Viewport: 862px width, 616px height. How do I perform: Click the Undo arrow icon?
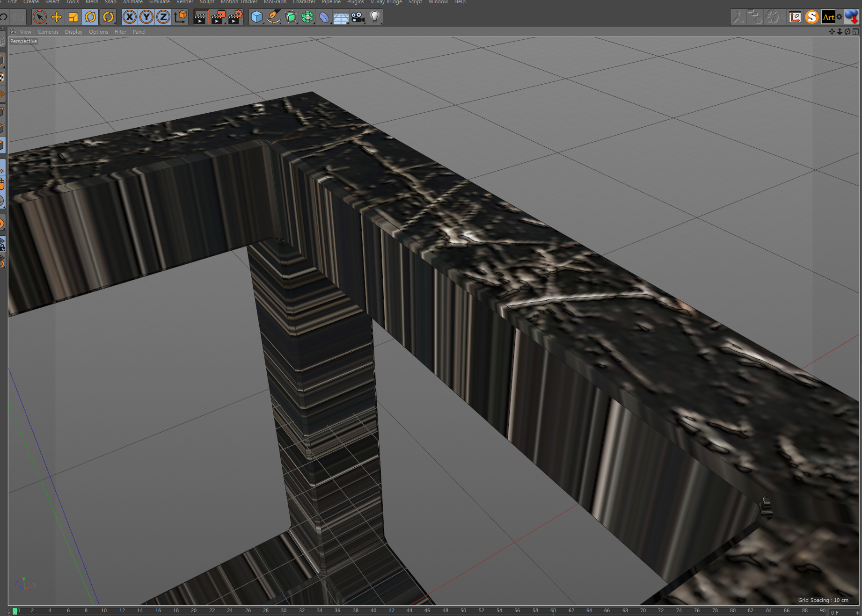coord(3,17)
